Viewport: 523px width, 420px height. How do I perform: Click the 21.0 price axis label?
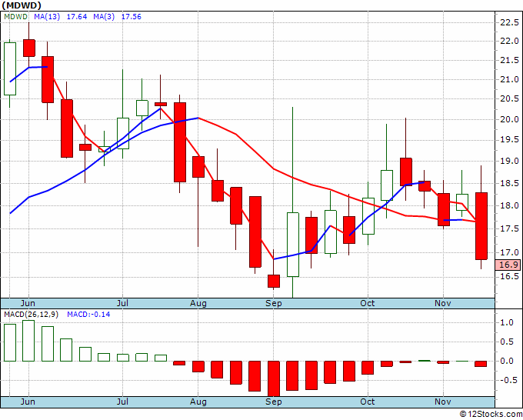point(509,79)
